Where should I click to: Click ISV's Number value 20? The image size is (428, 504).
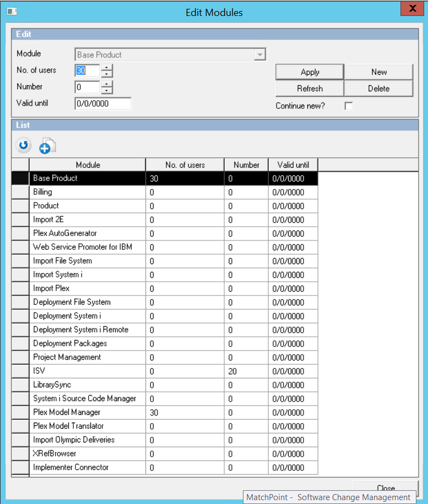point(246,371)
